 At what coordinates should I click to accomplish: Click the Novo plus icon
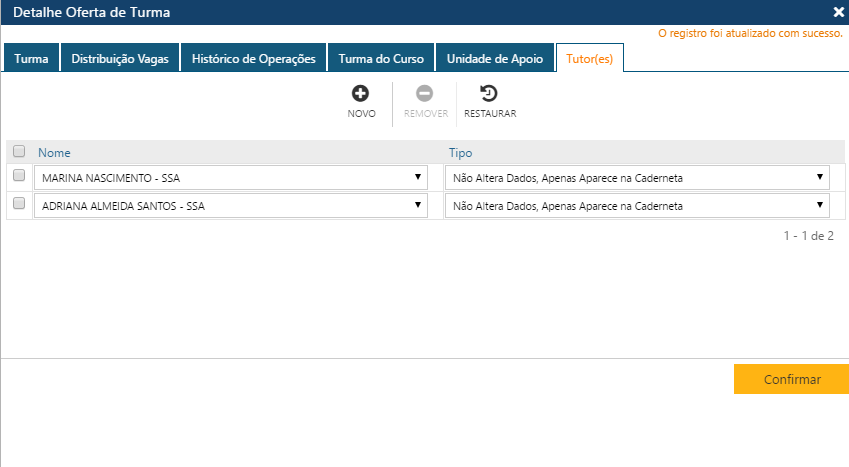(361, 94)
